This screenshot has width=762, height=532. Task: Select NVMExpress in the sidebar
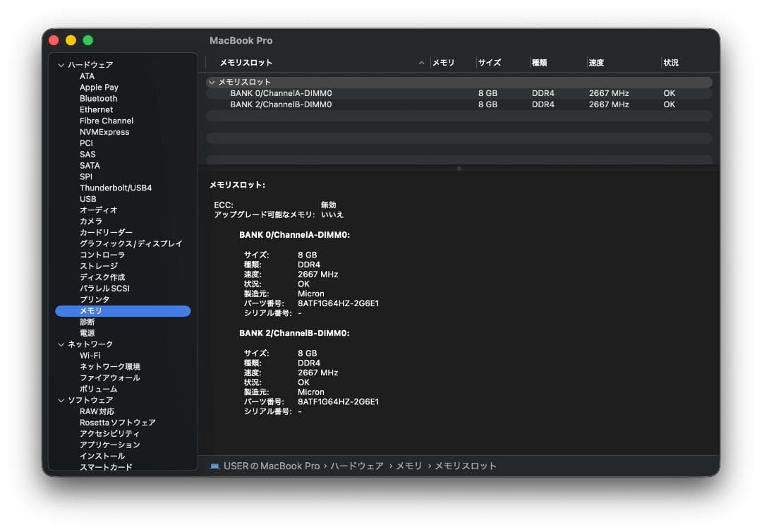[104, 132]
